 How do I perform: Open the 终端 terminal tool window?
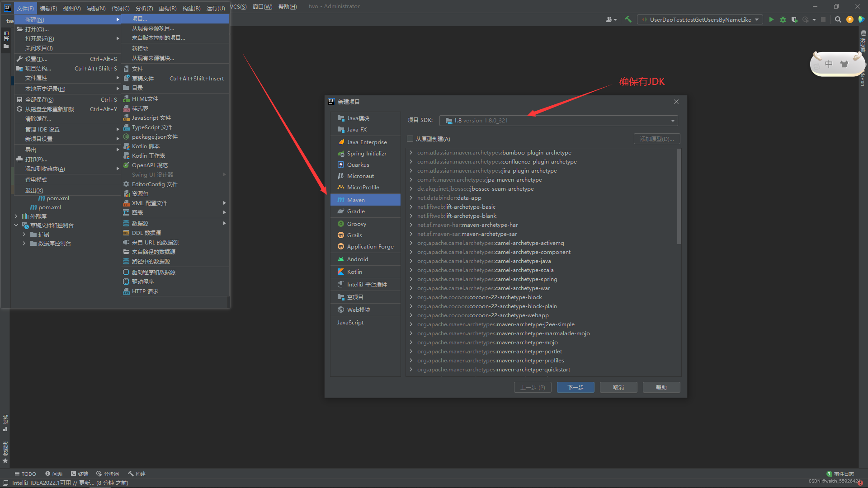pos(80,474)
